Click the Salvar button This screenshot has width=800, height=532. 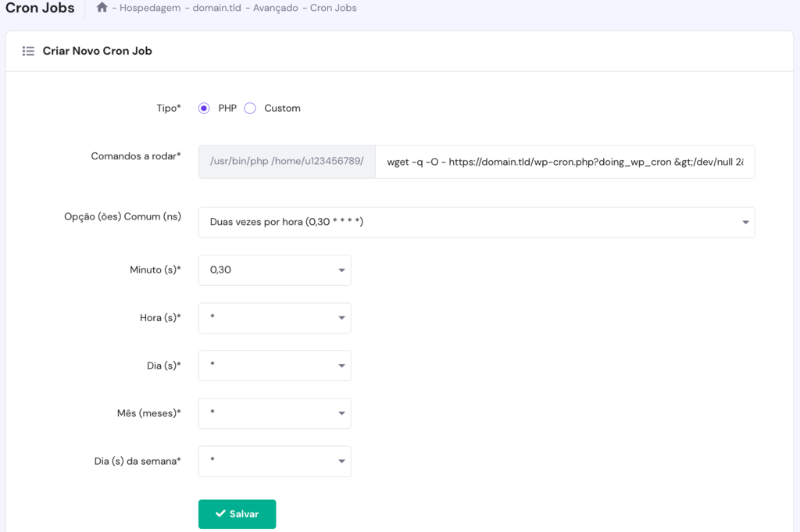tap(237, 514)
